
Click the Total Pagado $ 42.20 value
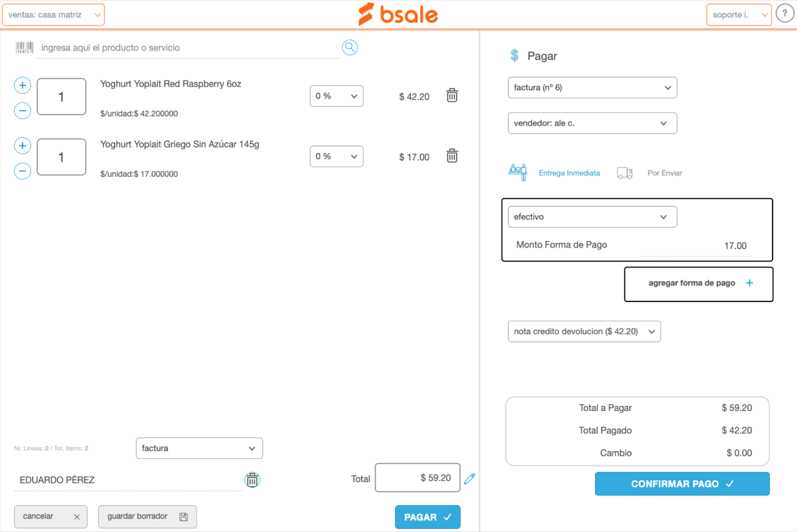click(737, 430)
